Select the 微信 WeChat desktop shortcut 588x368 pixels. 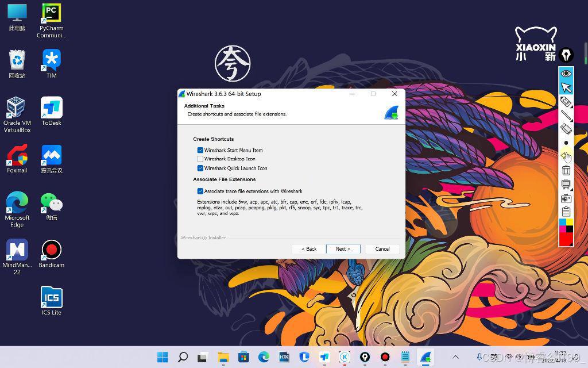coord(51,206)
